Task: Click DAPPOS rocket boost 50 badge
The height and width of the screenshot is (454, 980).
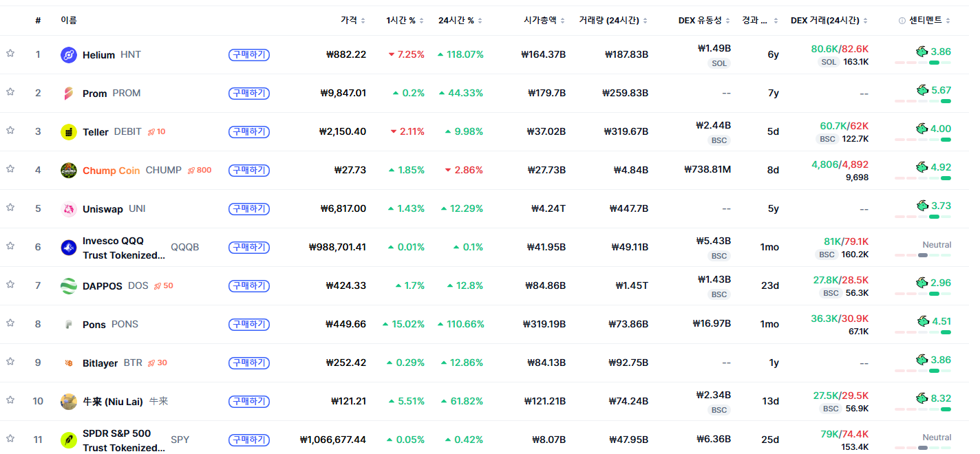Action: pyautogui.click(x=163, y=285)
